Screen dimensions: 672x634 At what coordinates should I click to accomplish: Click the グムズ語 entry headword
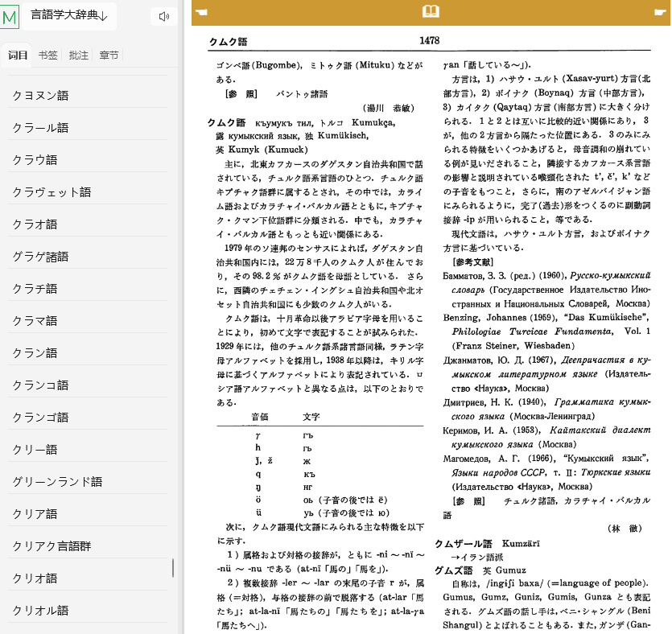453,570
